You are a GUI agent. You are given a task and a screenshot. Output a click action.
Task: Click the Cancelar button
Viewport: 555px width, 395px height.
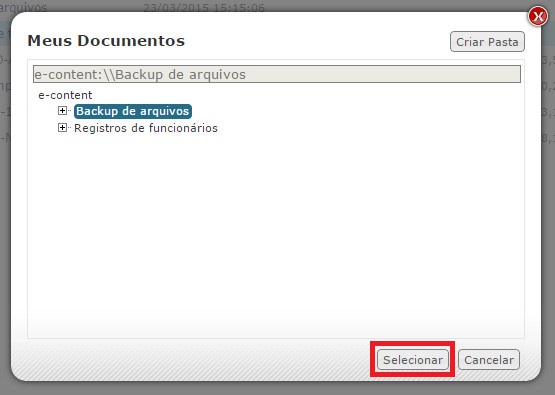pyautogui.click(x=489, y=360)
